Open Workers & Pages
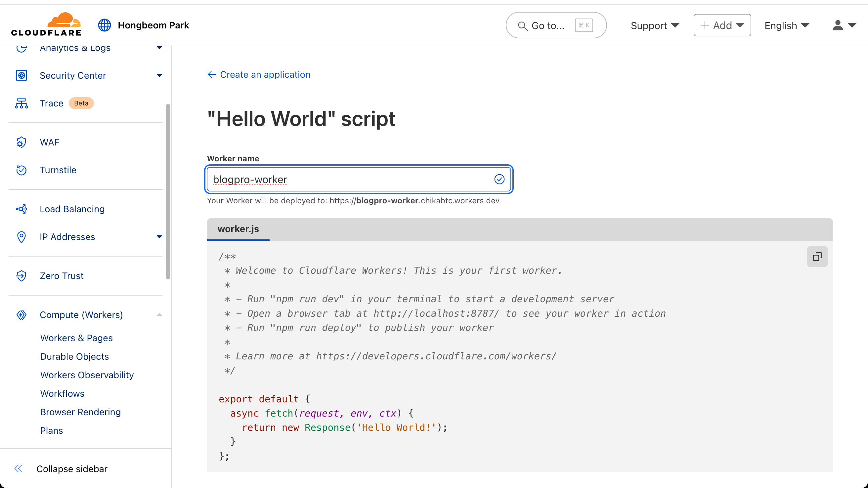Image resolution: width=868 pixels, height=488 pixels. (76, 338)
